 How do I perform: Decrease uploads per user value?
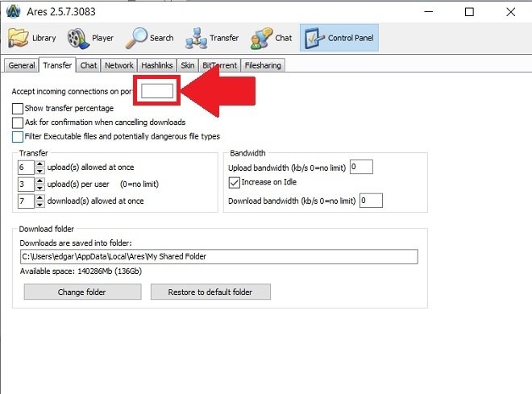pyautogui.click(x=40, y=188)
